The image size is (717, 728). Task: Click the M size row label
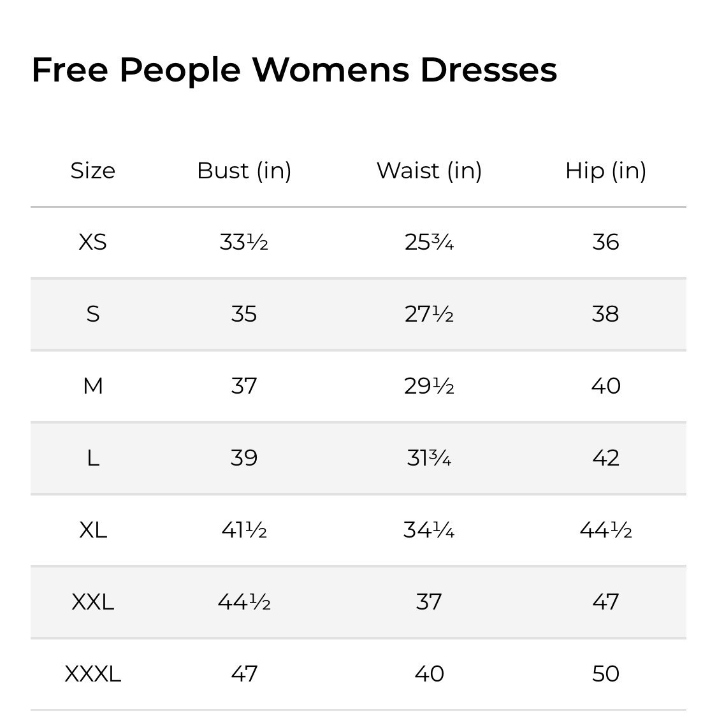click(x=93, y=386)
